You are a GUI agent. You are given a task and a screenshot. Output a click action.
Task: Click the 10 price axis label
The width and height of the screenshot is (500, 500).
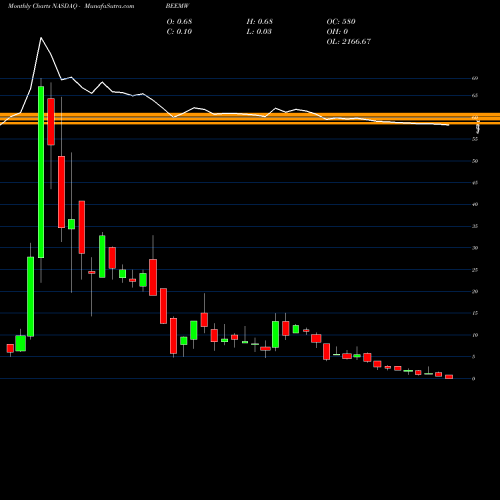475,335
